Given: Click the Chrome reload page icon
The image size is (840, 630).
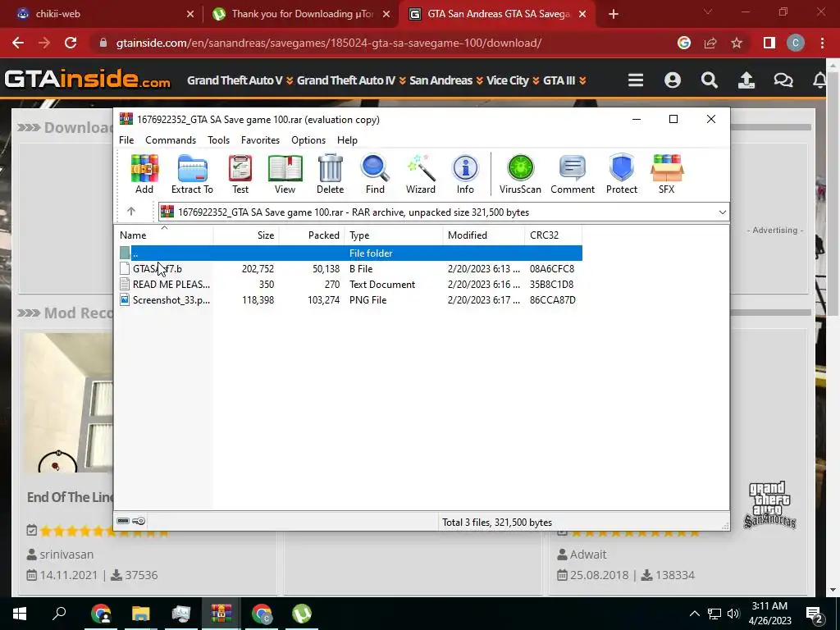Looking at the screenshot, I should click(71, 43).
